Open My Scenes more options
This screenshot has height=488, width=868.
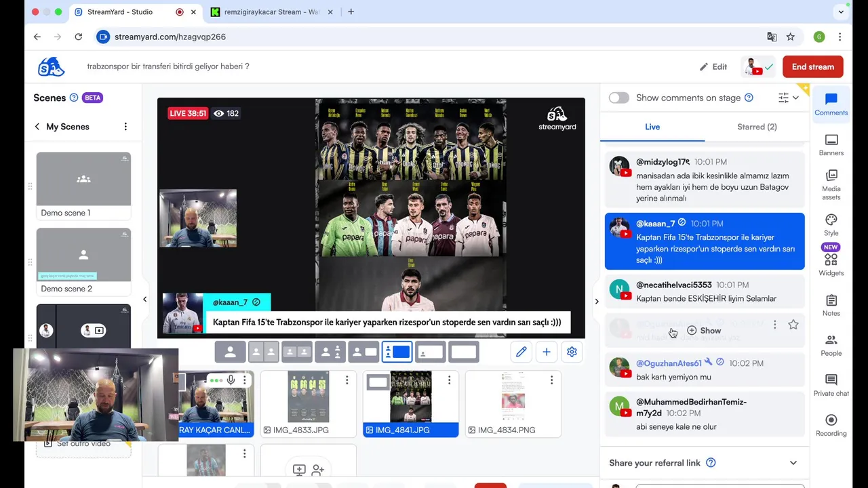[125, 127]
